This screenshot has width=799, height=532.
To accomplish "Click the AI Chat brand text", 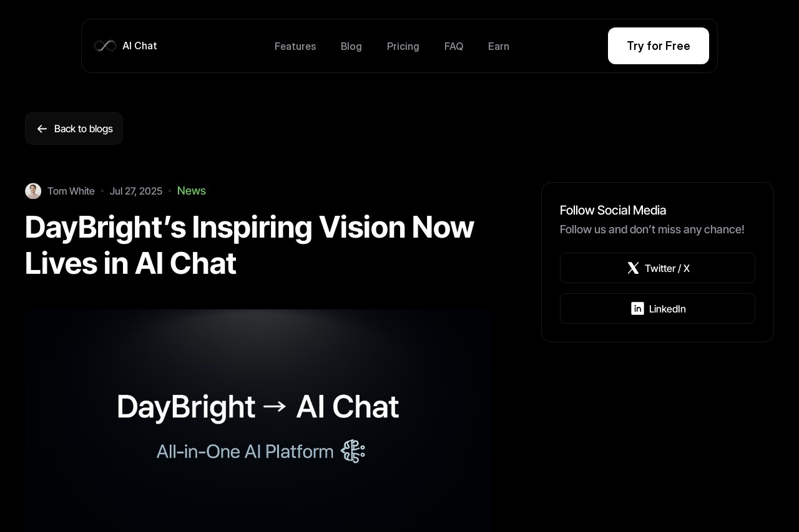I will pyautogui.click(x=140, y=46).
